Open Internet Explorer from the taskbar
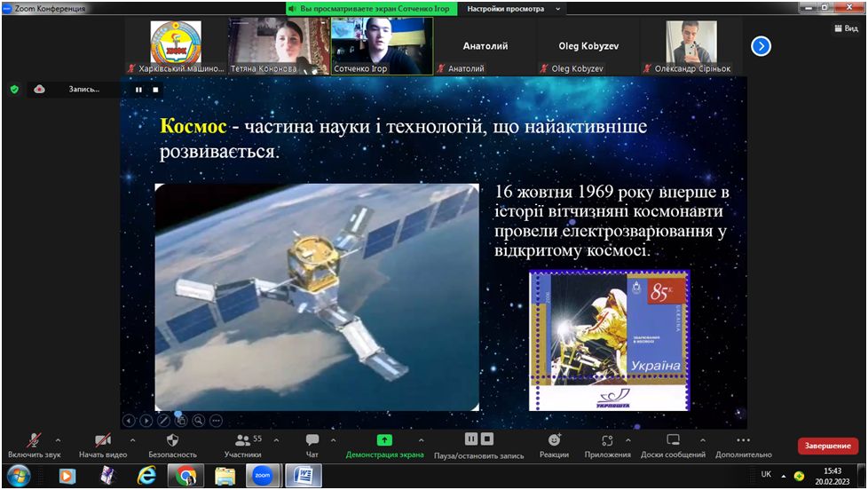 click(x=146, y=476)
